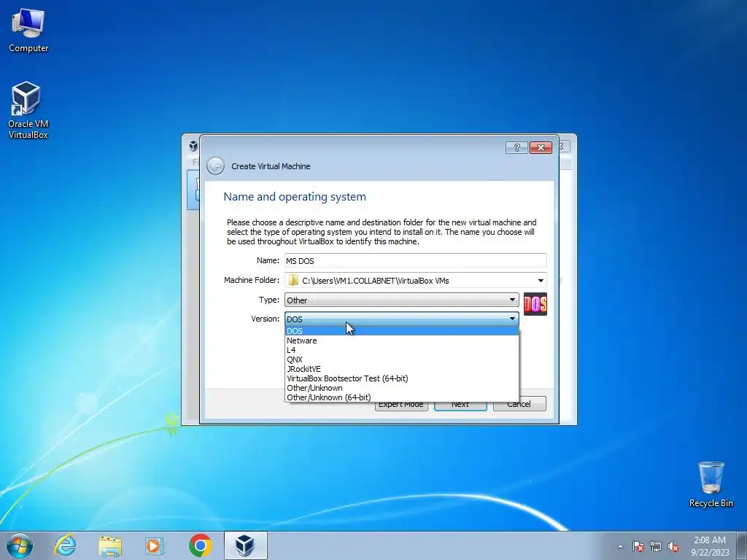Open the clock showing 2:08 AM
The width and height of the screenshot is (747, 560).
tap(710, 545)
